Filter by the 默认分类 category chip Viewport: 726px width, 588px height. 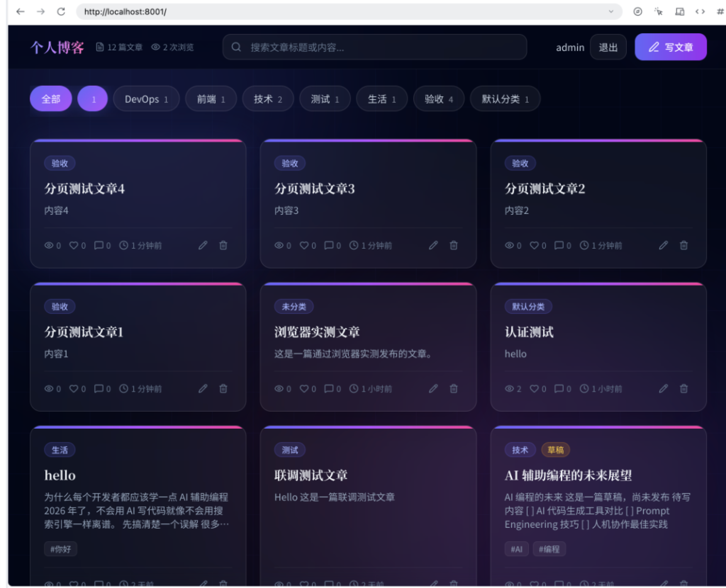[x=505, y=99]
